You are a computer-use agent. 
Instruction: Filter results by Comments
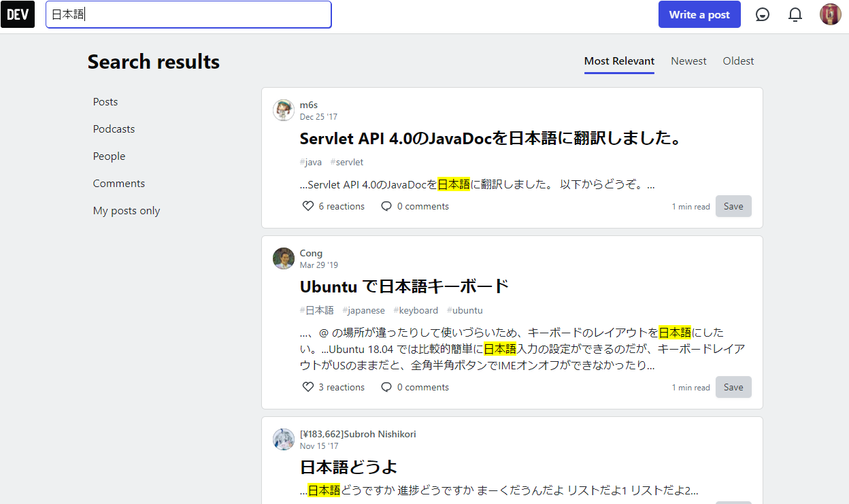[119, 184]
